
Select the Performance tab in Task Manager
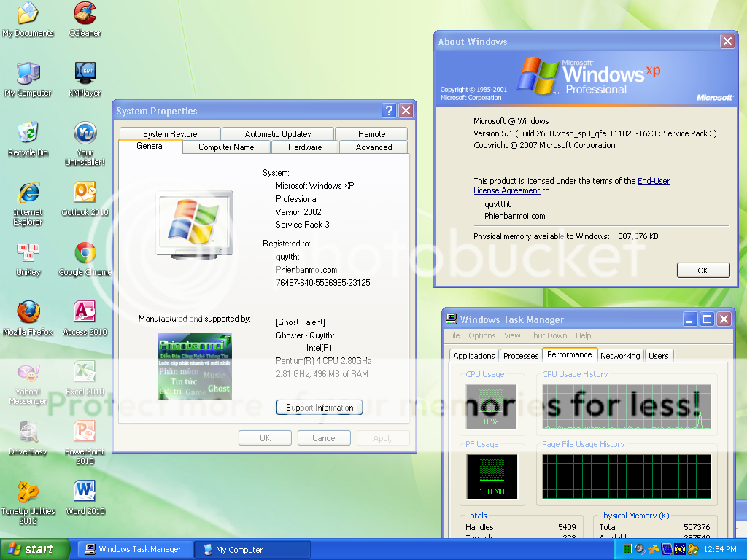(x=569, y=355)
